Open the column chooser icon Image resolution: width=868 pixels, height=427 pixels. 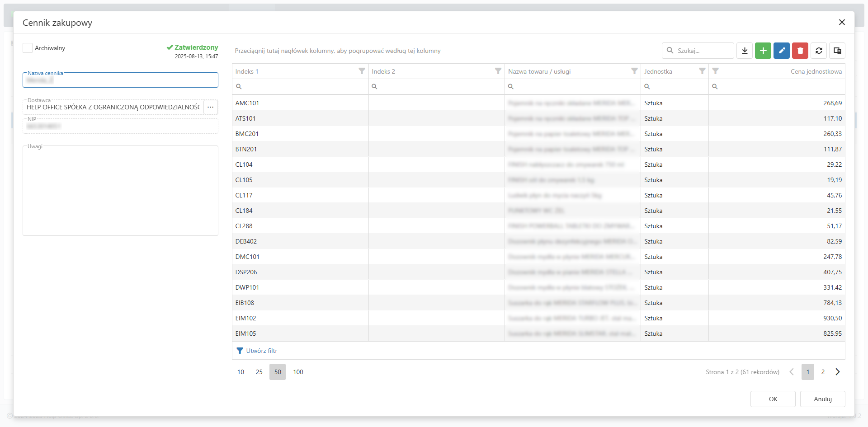[837, 51]
